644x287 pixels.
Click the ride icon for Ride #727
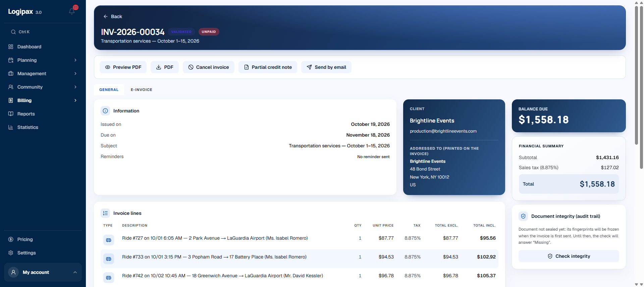[x=109, y=240]
